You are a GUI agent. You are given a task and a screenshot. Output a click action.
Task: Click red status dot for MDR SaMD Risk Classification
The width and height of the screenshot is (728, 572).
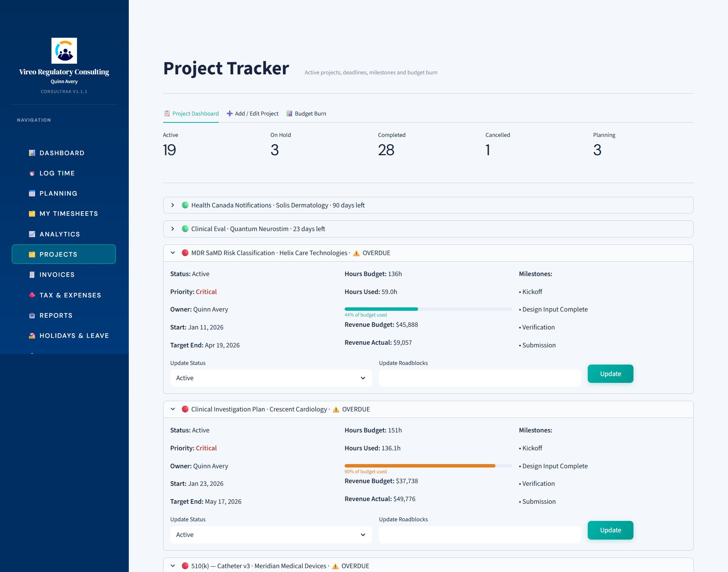pos(185,253)
